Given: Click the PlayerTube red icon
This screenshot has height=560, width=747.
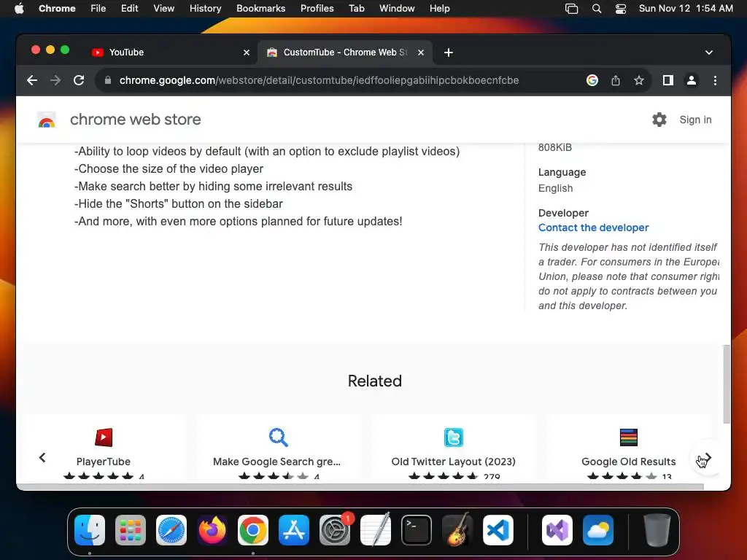Looking at the screenshot, I should coord(104,437).
